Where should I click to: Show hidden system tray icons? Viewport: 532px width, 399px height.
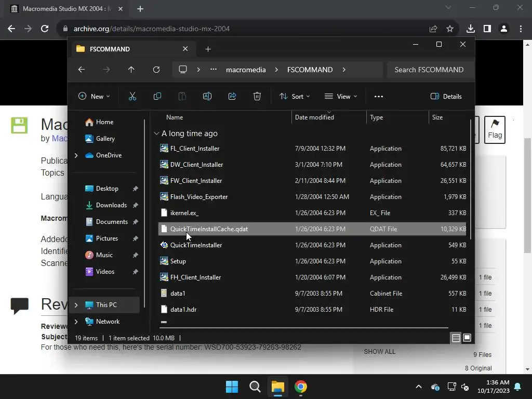click(419, 387)
